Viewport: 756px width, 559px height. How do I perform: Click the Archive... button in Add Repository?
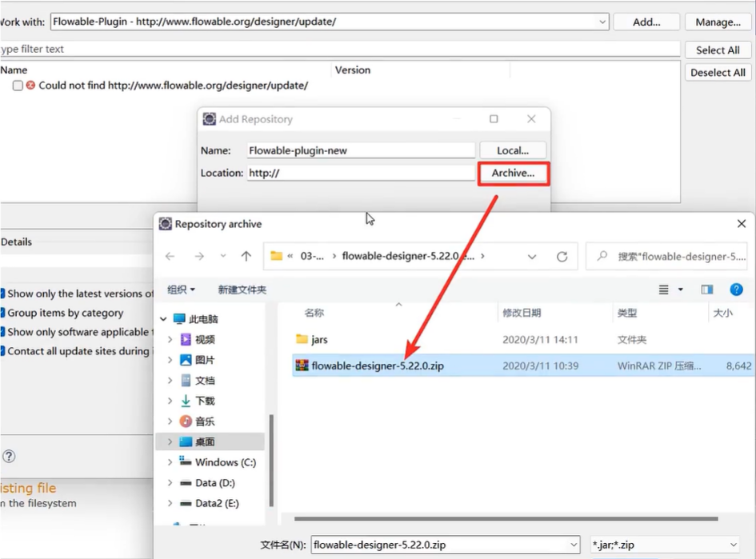click(x=513, y=174)
